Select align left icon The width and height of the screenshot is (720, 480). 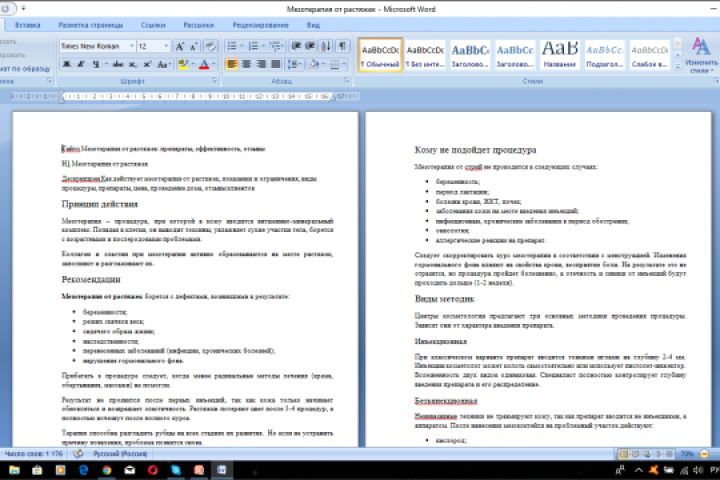click(x=231, y=64)
